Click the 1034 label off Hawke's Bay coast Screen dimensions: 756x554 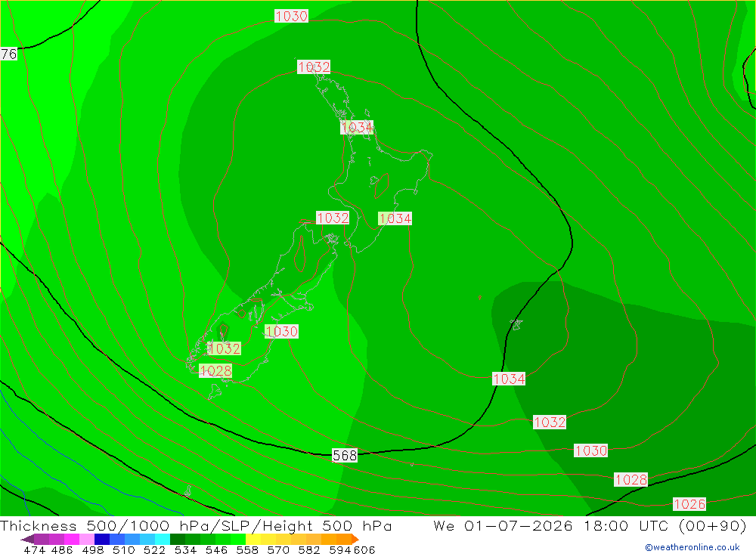[x=395, y=218]
